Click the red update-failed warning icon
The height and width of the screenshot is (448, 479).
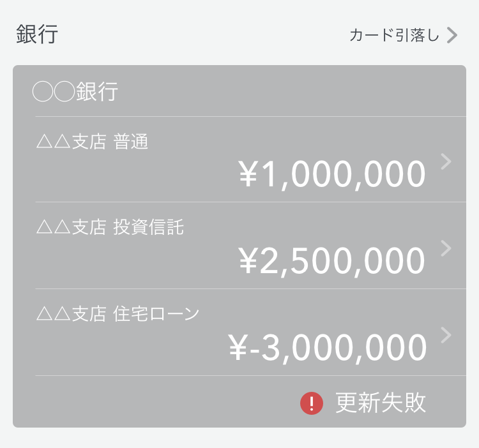pyautogui.click(x=312, y=403)
